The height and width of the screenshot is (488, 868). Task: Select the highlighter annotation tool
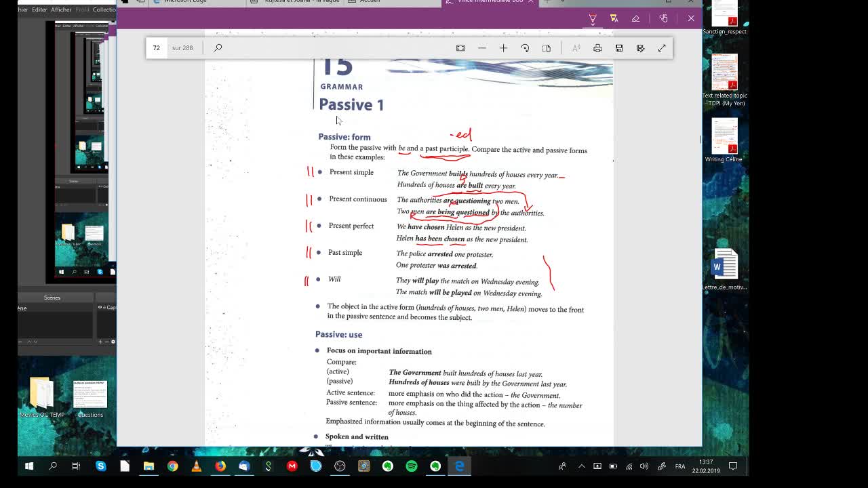point(614,18)
